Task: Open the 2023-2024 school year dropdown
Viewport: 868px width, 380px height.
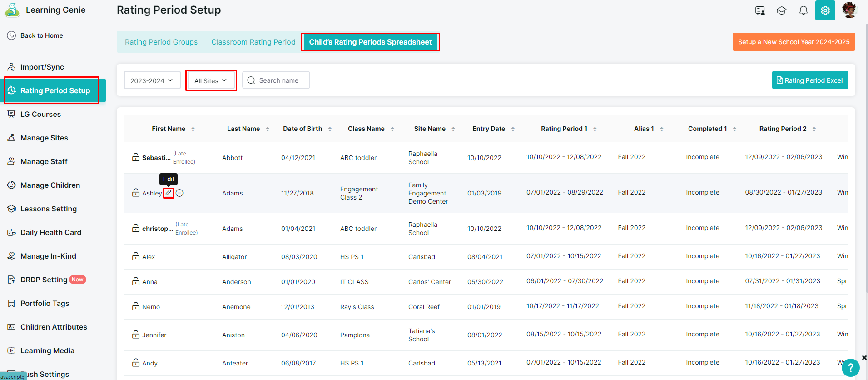Action: tap(152, 80)
